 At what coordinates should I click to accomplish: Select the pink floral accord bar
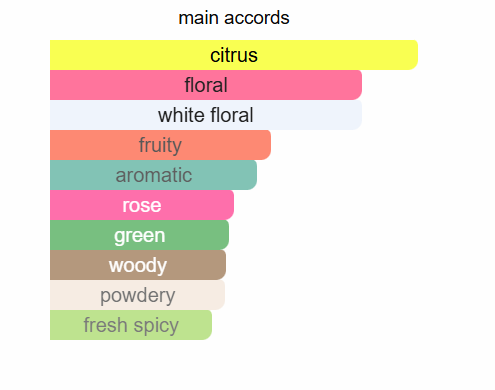(206, 85)
